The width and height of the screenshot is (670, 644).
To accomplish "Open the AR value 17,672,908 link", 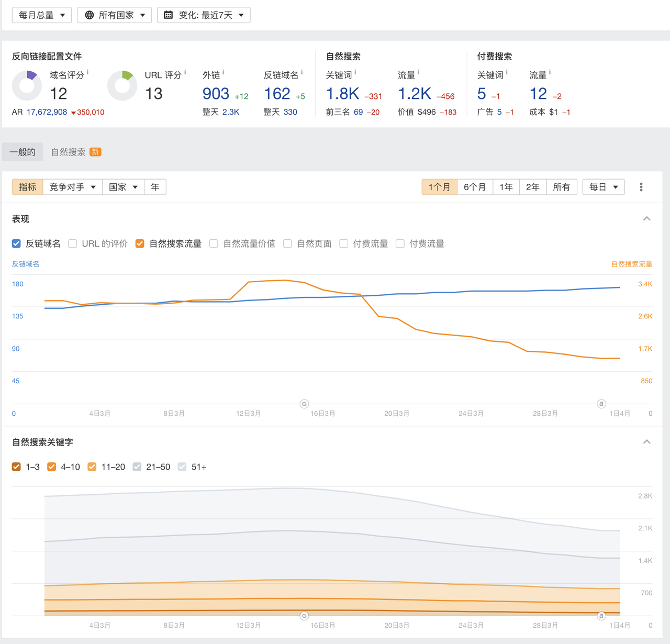I will point(47,112).
